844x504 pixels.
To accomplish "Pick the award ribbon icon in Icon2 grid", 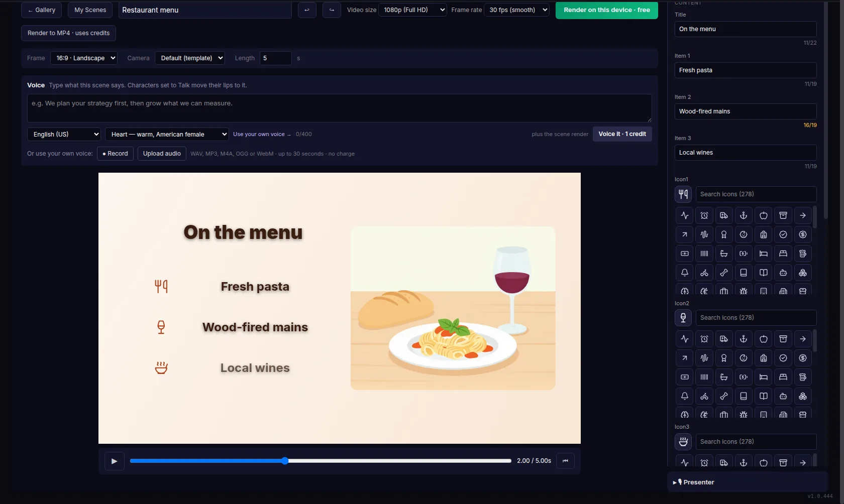I will point(724,358).
